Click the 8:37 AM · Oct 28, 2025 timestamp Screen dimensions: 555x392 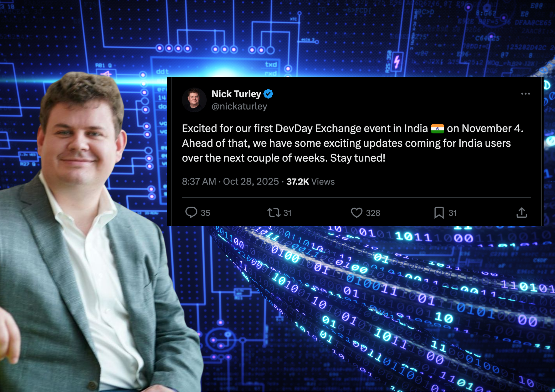[230, 182]
